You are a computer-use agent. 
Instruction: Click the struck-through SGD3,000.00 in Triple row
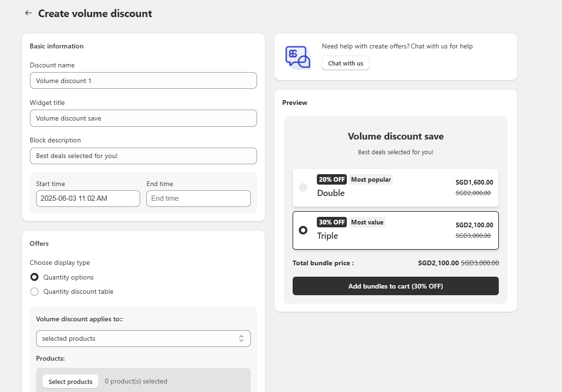click(x=473, y=236)
